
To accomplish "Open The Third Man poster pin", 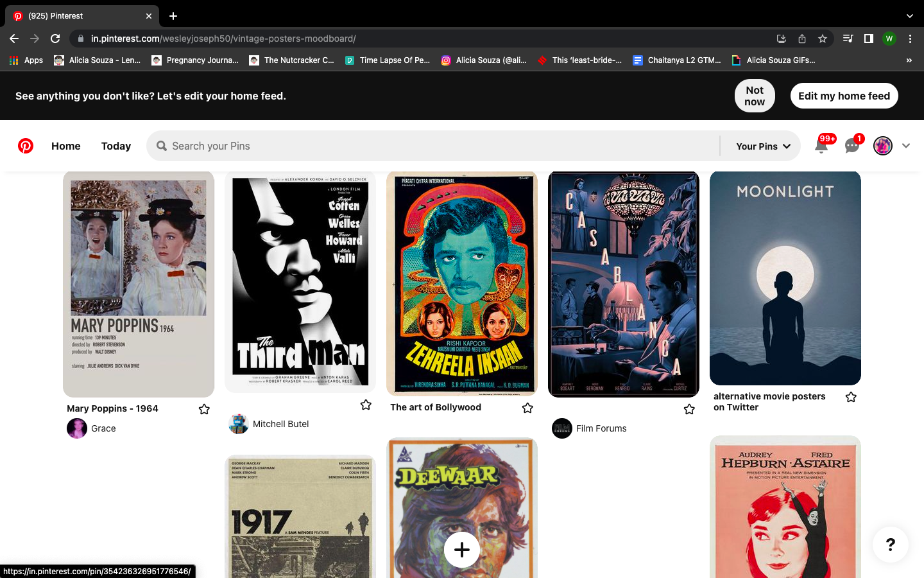I will point(300,282).
